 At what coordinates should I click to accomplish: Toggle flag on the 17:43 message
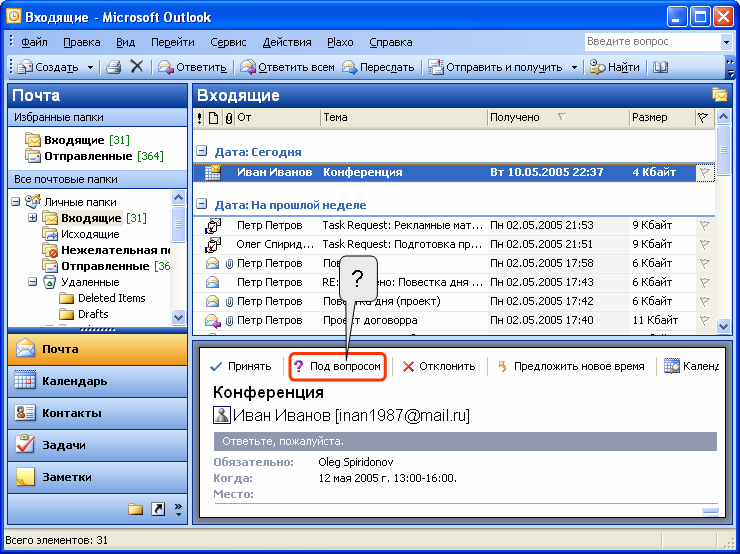click(705, 282)
